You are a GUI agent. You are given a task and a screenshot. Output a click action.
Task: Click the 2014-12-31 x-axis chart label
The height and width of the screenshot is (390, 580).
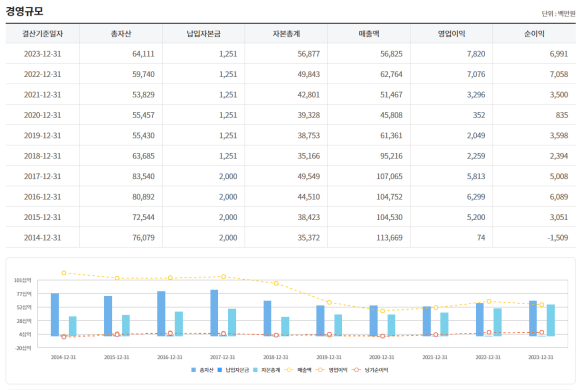63,357
